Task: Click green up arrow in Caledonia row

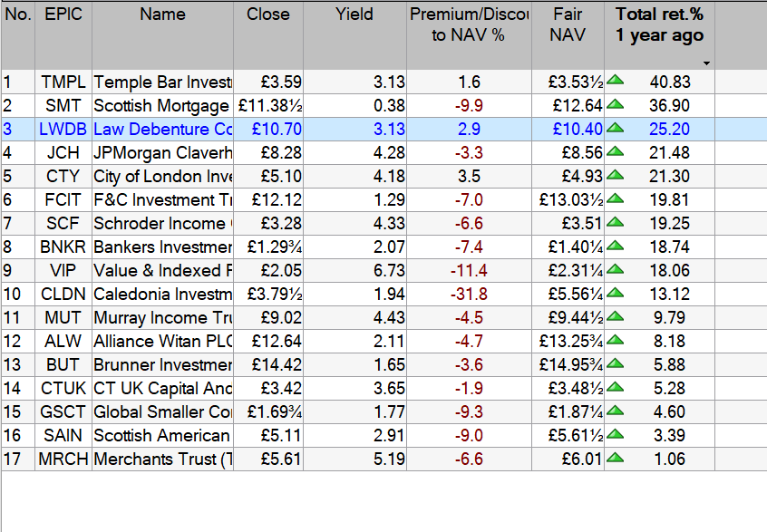Action: click(x=616, y=294)
